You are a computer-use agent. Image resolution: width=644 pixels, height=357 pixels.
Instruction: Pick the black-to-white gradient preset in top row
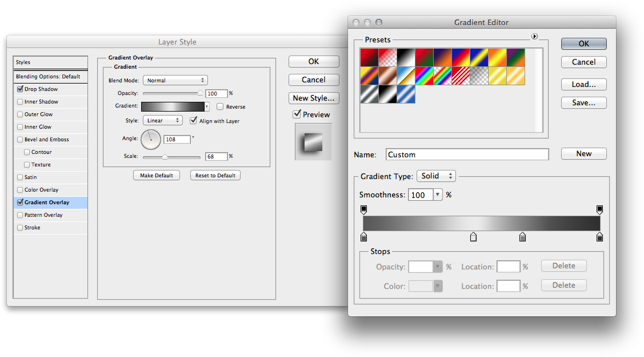pyautogui.click(x=406, y=58)
